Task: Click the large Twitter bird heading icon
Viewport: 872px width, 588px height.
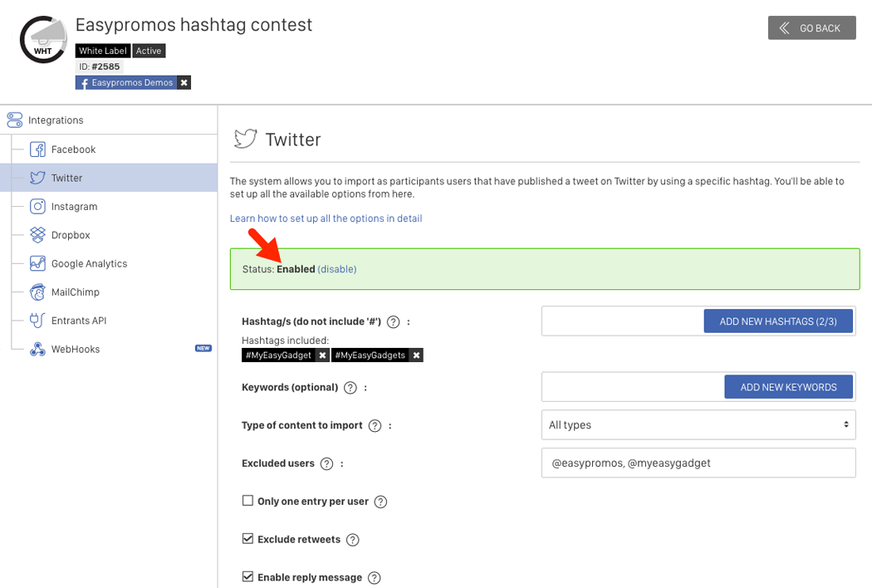Action: click(x=245, y=139)
